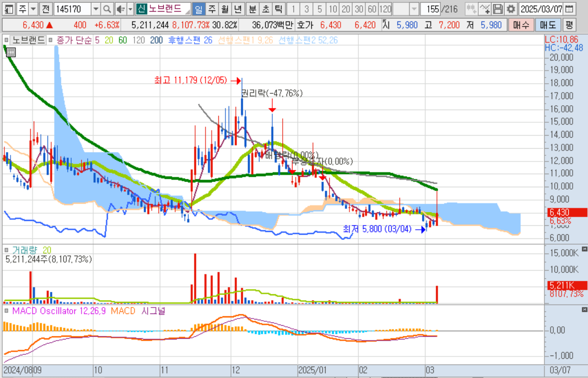Screen dimensions: 588x378
Task: Click the MACD Oscillator 12,26,9 label
Action: tap(59, 311)
